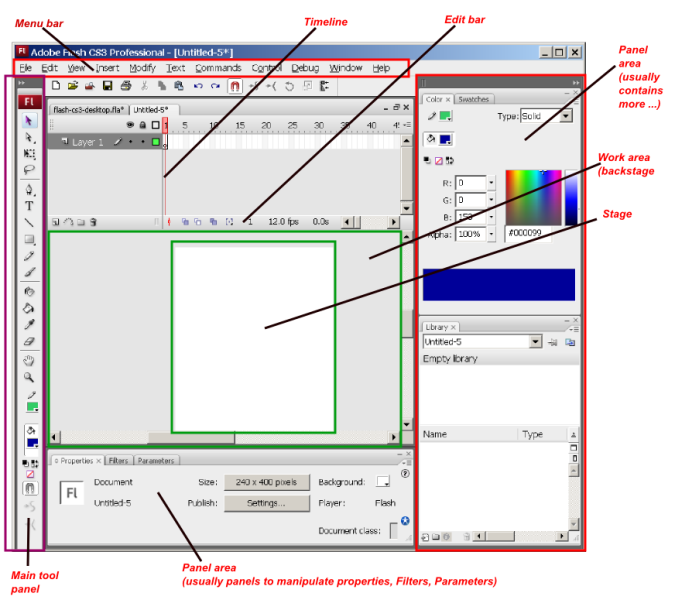
Task: Toggle lock all layers padlock icon
Action: [143, 125]
